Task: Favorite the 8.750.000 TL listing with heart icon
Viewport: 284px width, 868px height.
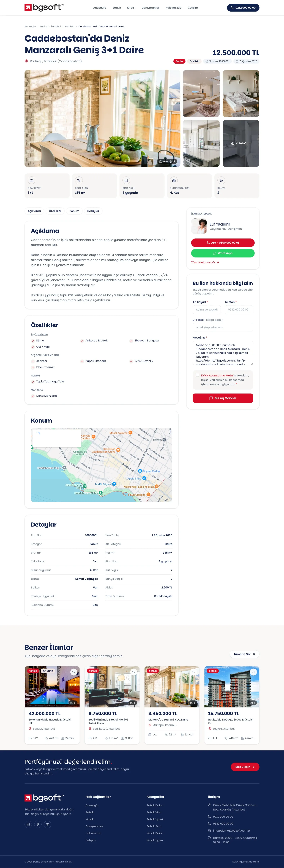Action: pyautogui.click(x=134, y=672)
